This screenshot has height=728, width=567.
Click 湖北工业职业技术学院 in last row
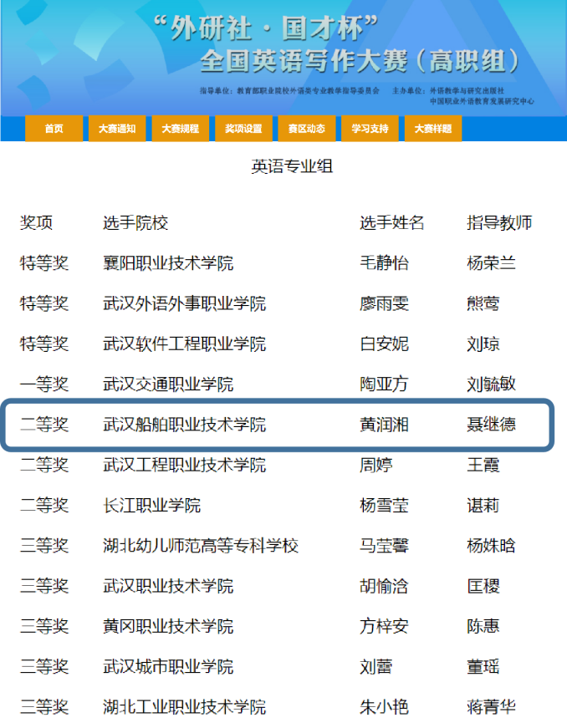tap(184, 707)
